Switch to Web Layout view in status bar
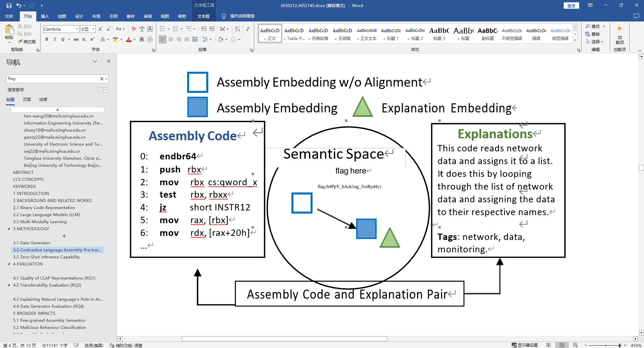This screenshot has width=644, height=348. tap(575, 345)
